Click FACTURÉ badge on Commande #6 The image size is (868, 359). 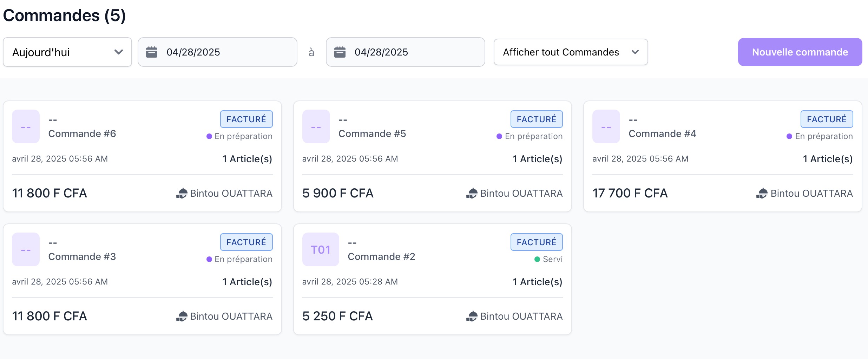246,119
